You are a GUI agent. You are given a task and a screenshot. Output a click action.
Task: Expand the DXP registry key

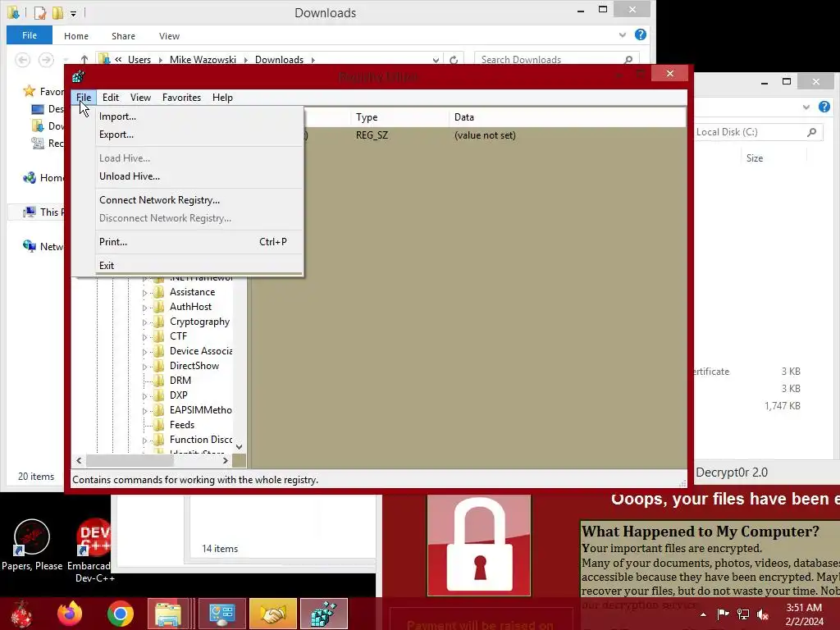pyautogui.click(x=144, y=396)
